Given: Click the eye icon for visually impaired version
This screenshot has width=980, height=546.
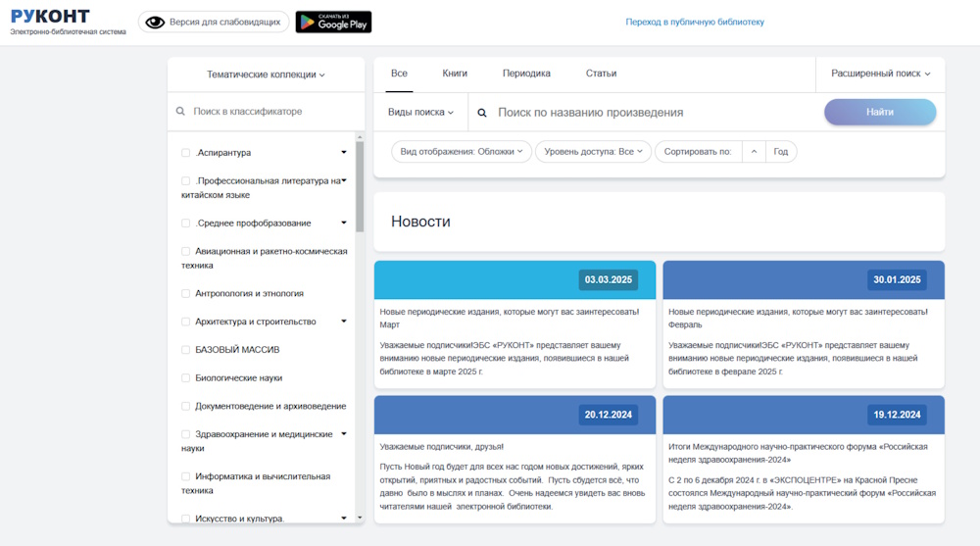Looking at the screenshot, I should coord(154,22).
